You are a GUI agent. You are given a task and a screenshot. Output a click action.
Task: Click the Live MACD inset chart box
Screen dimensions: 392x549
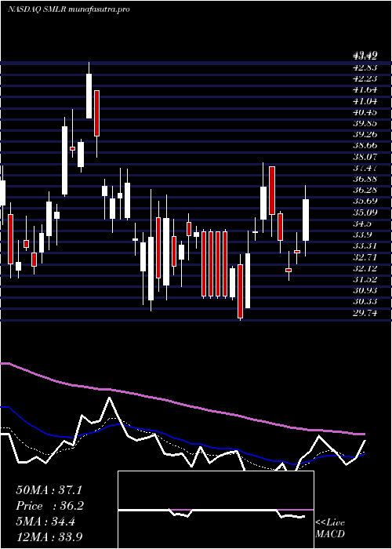point(216,510)
